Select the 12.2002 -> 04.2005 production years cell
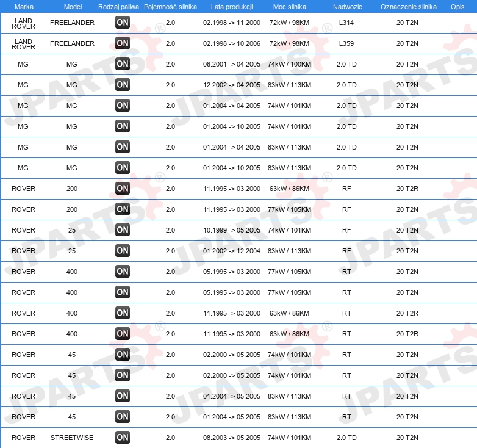 tap(232, 85)
